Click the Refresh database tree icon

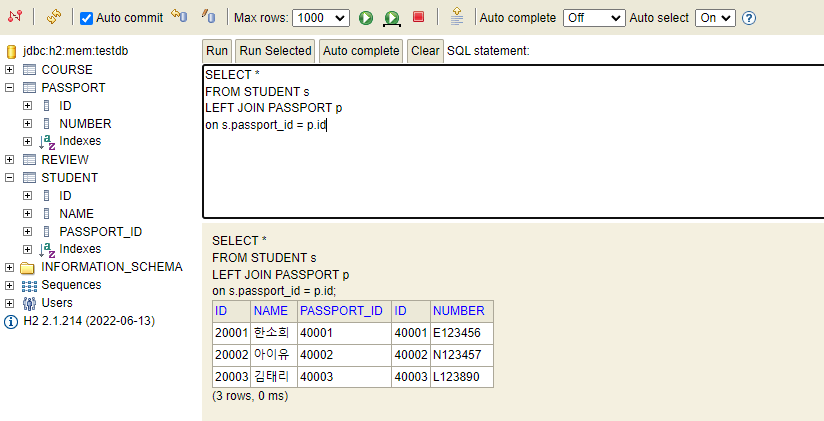coord(54,17)
